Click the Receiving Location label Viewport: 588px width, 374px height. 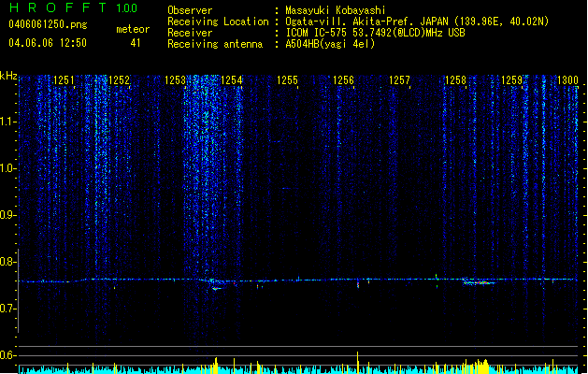tap(218, 22)
